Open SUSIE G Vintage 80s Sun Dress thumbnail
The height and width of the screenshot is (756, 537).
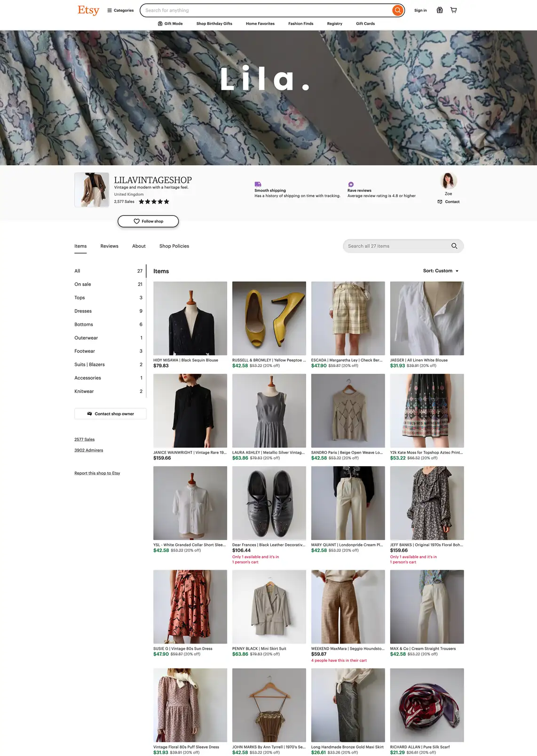tap(190, 607)
